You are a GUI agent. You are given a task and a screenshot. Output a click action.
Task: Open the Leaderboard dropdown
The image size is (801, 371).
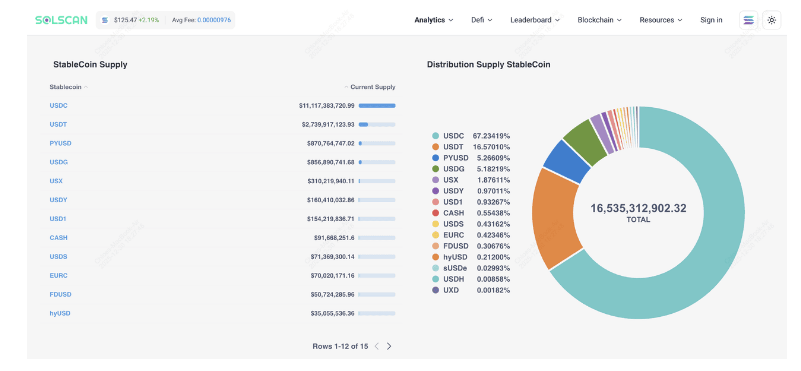pos(535,20)
